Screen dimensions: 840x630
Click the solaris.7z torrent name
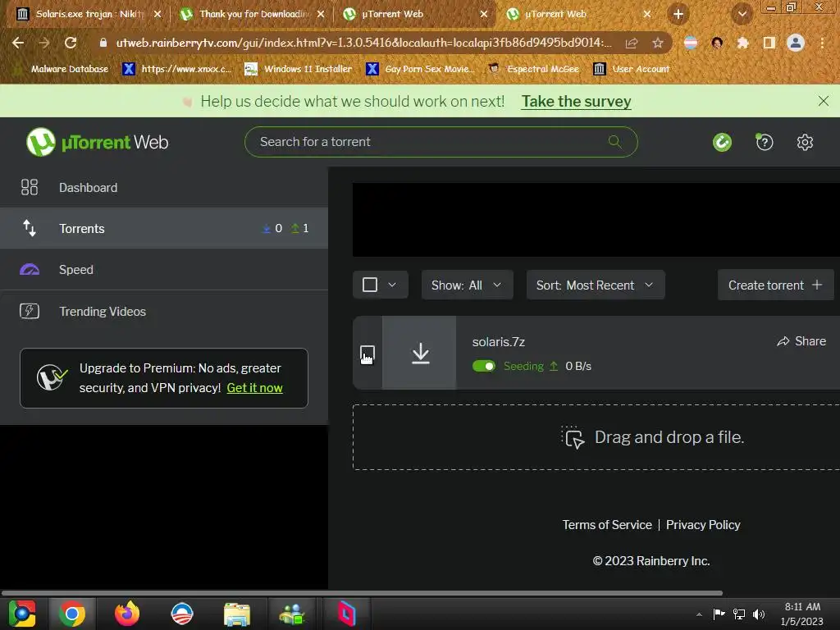click(x=498, y=342)
